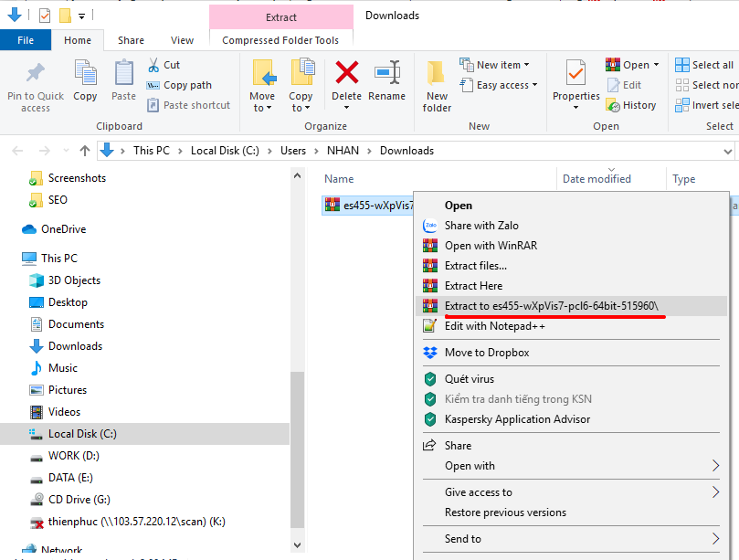Image resolution: width=739 pixels, height=560 pixels.
Task: Click the Cut scissors icon
Action: coord(153,65)
